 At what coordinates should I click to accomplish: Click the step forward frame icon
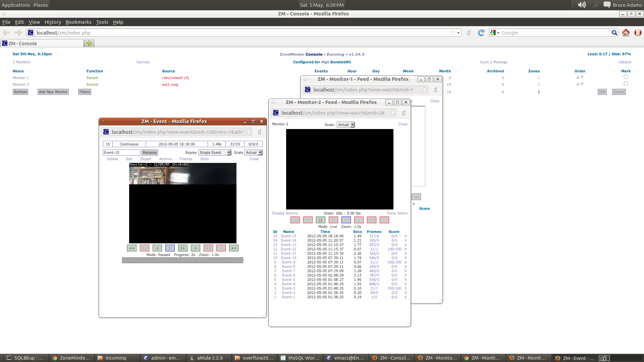coord(183,248)
